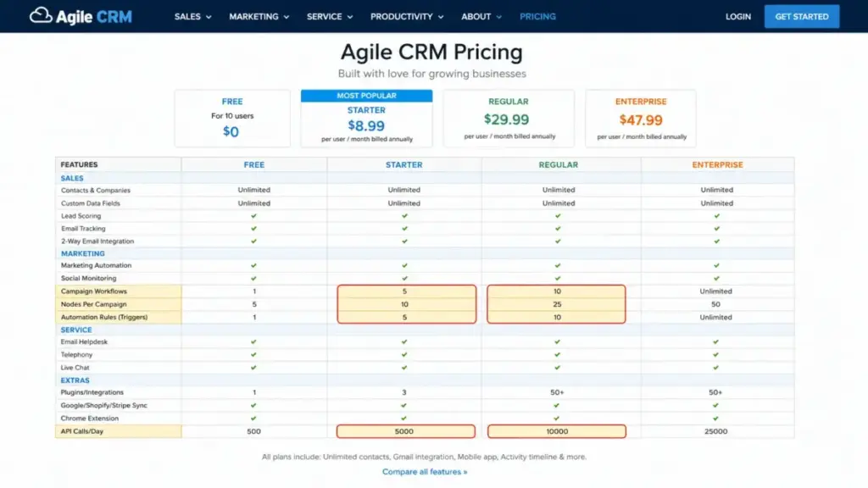Image resolution: width=868 pixels, height=488 pixels.
Task: Click Social Monitoring checkmark in Starter column
Action: pyautogui.click(x=404, y=278)
